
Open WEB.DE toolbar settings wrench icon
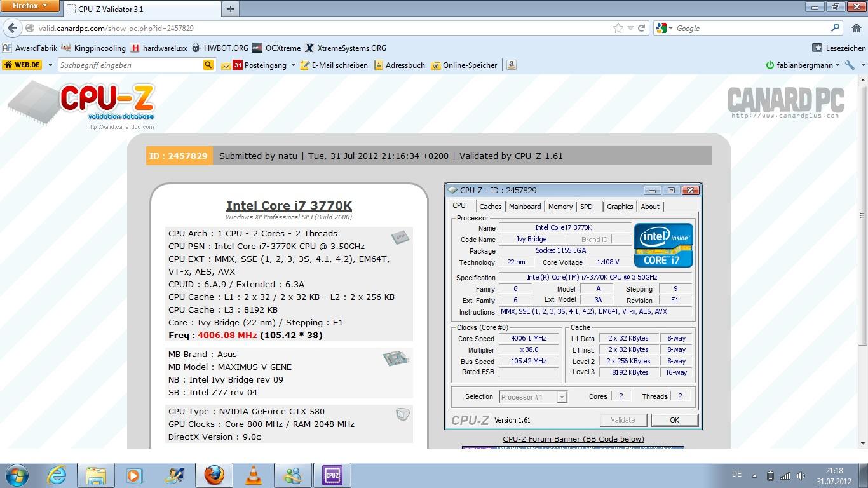(x=850, y=65)
